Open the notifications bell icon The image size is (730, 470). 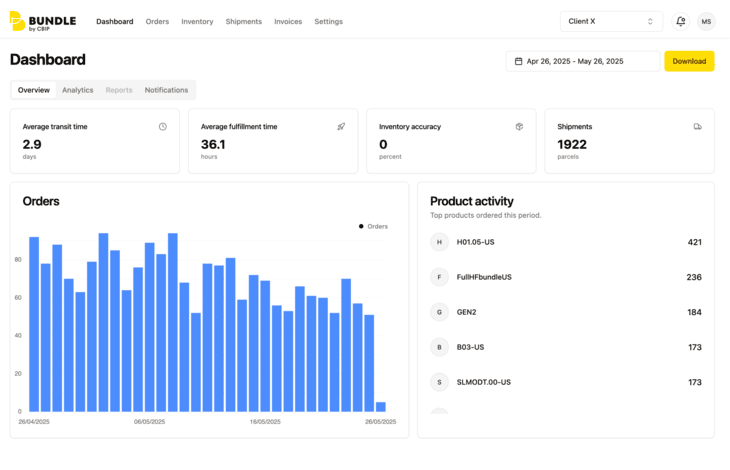tap(680, 21)
